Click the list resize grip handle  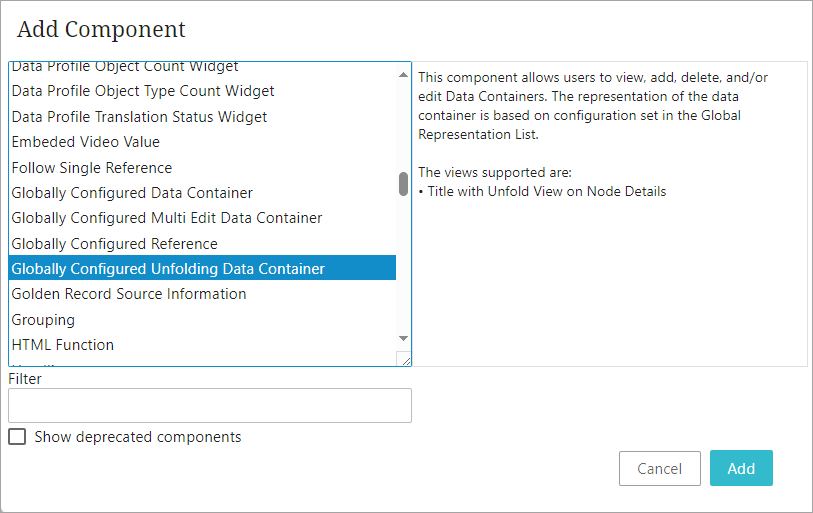click(404, 359)
